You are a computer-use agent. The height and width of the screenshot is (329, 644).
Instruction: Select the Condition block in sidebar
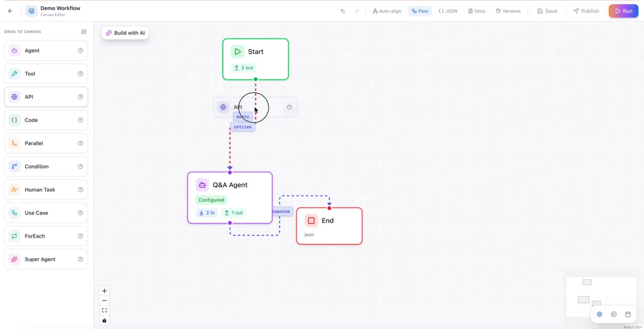(46, 167)
